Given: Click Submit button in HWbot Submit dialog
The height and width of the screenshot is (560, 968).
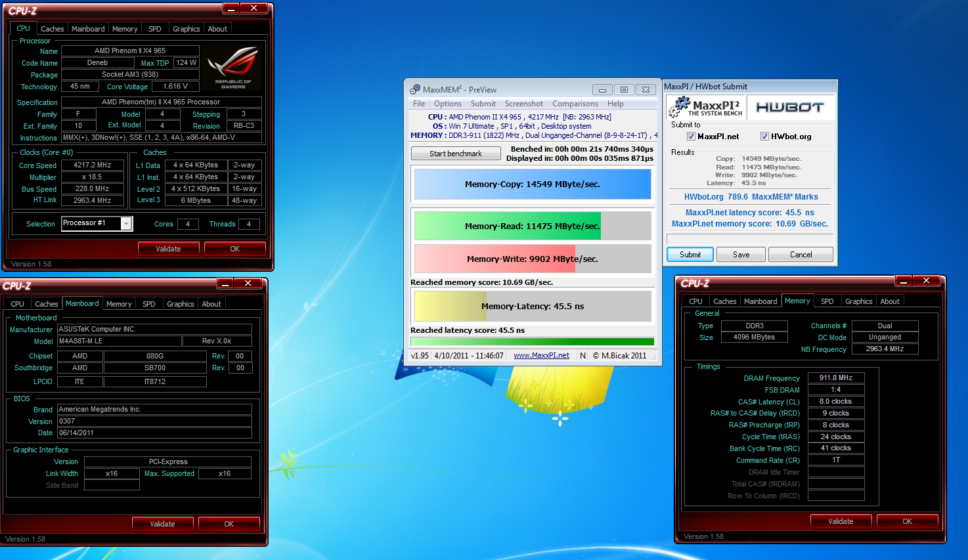Looking at the screenshot, I should pyautogui.click(x=690, y=255).
